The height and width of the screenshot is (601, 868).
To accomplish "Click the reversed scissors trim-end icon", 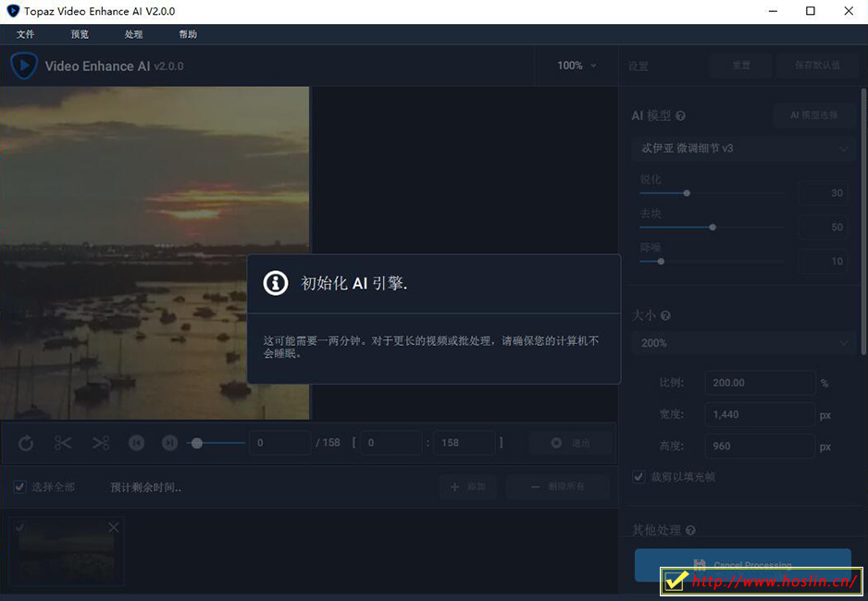I will click(x=100, y=443).
